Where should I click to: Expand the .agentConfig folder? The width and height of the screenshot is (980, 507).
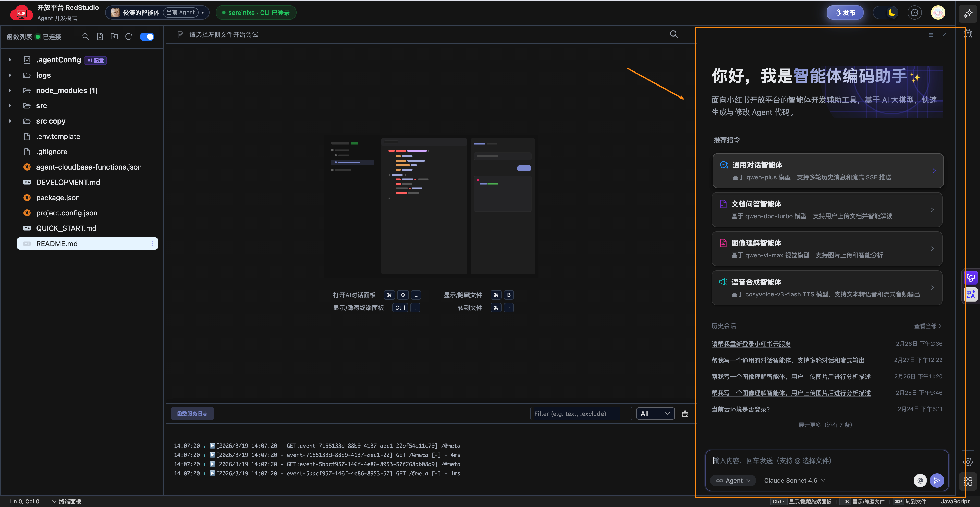(10, 60)
